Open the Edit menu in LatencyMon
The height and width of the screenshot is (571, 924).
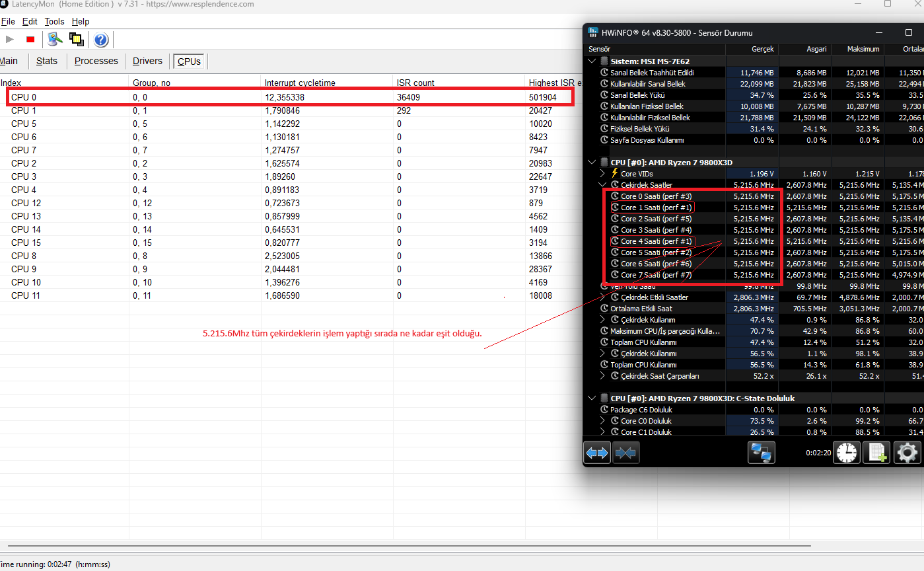tap(30, 22)
